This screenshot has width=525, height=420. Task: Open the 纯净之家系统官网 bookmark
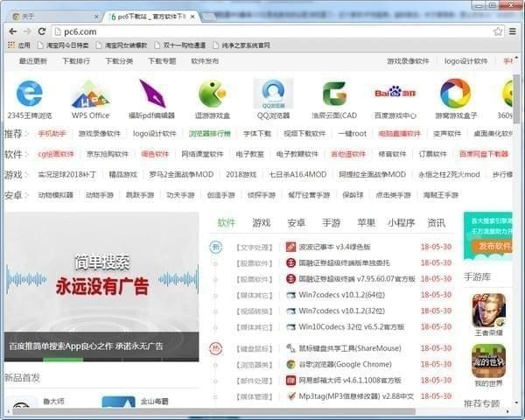(241, 45)
